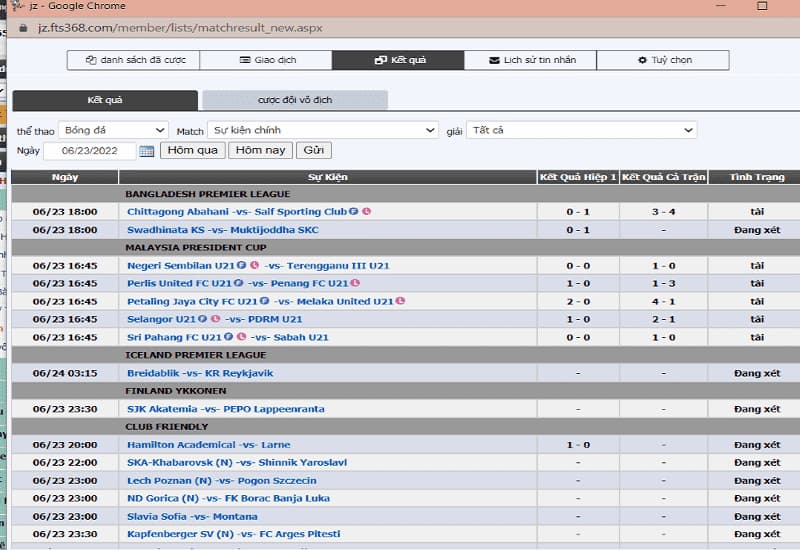The width and height of the screenshot is (800, 550).
Task: Maximize the Chrome window
Action: point(762,6)
